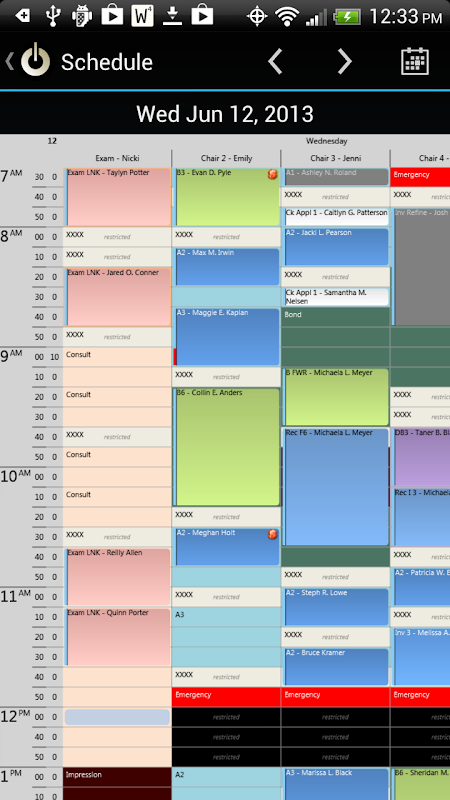450x800 pixels.
Task: Tap the download notification icon
Action: pyautogui.click(x=172, y=16)
